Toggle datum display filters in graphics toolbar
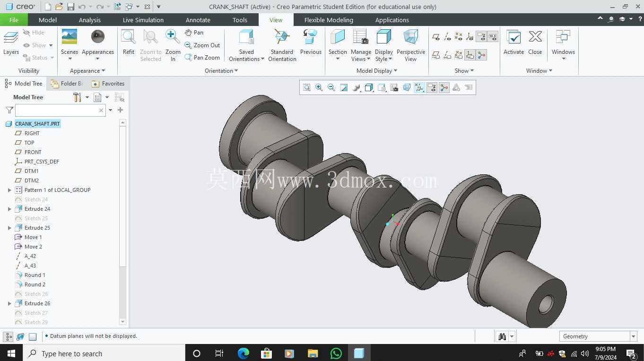 (419, 87)
